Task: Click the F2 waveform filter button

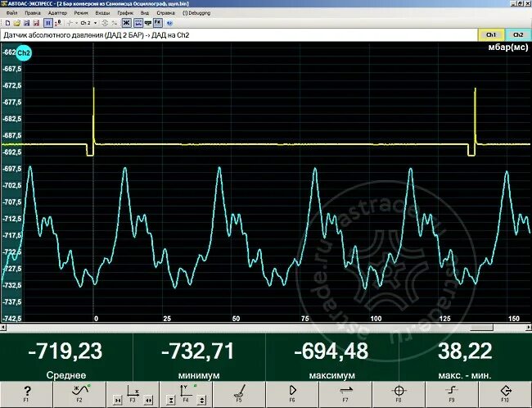Action: (79, 394)
